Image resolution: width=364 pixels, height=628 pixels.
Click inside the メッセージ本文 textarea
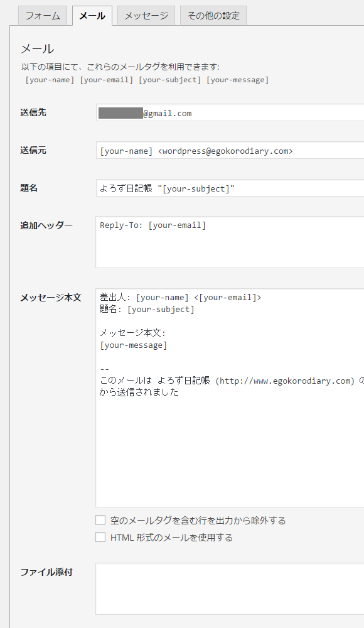tap(230, 398)
